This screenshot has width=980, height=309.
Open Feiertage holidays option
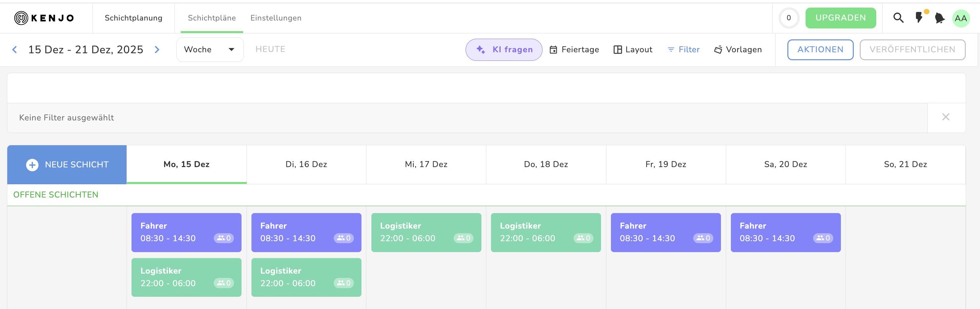point(574,50)
